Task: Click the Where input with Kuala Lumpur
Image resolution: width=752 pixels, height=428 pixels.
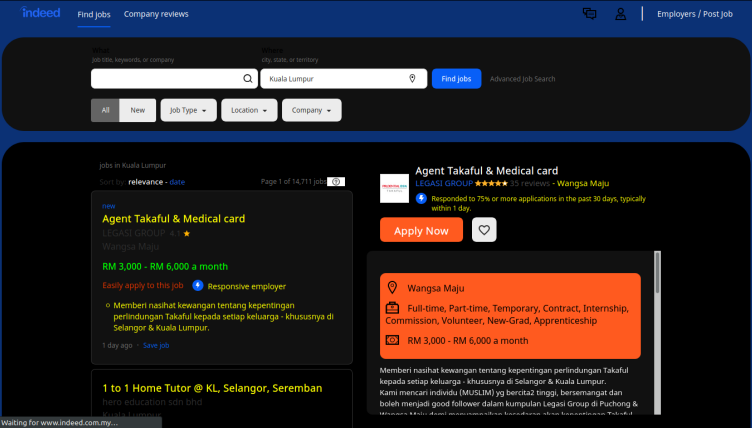Action: pos(344,79)
